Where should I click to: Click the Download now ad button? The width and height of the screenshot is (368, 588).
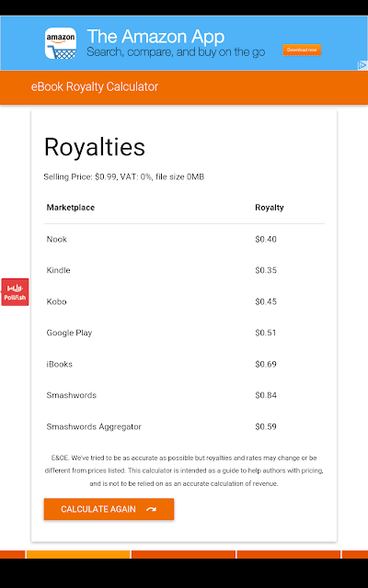302,50
